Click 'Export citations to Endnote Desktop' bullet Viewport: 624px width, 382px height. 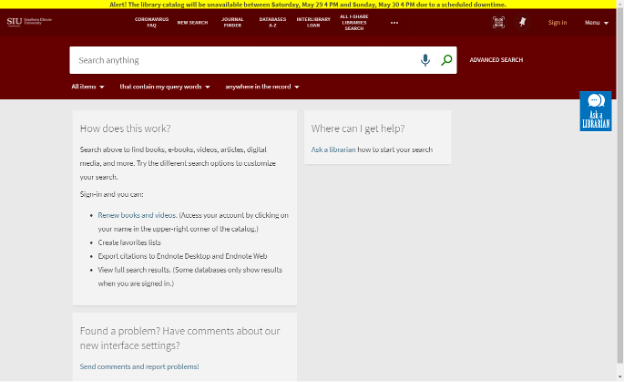click(182, 256)
